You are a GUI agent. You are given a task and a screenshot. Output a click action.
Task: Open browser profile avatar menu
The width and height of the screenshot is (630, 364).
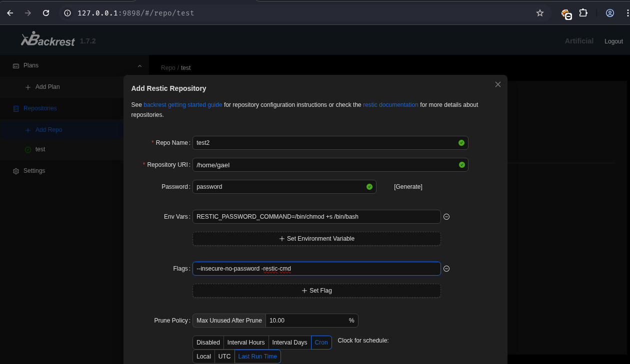pyautogui.click(x=609, y=13)
